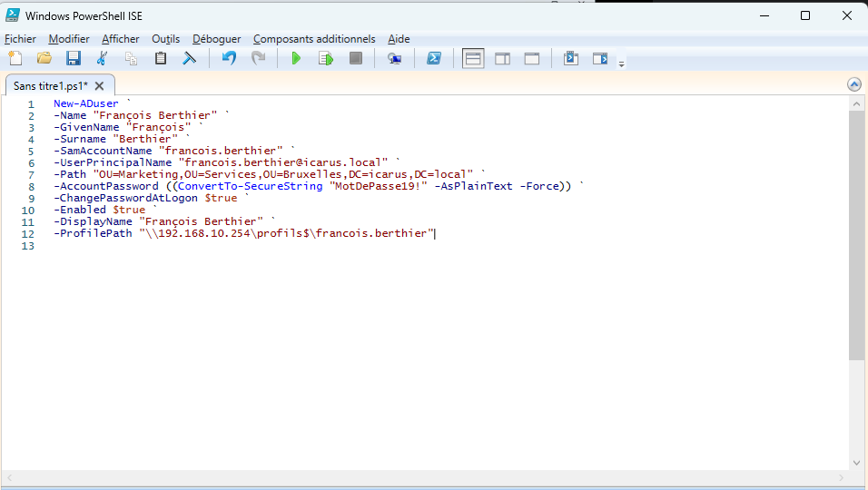Open new remote PowerShell tab icon
This screenshot has width=868, height=490.
point(394,58)
